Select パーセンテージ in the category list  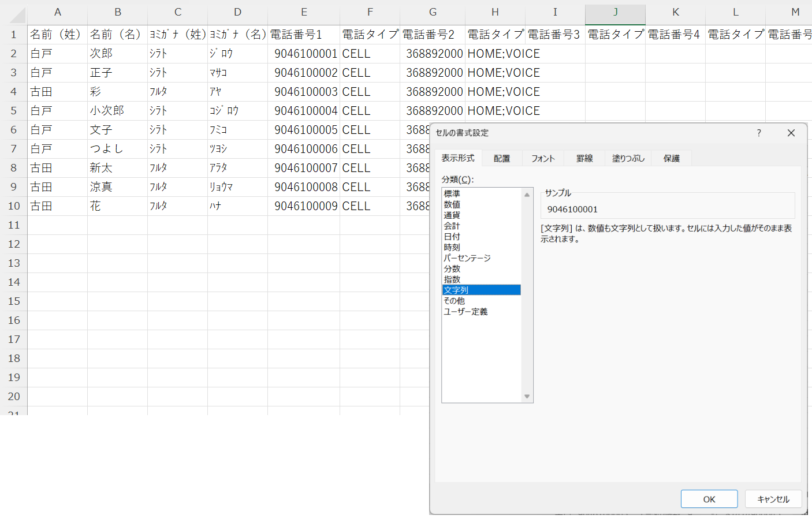481,258
